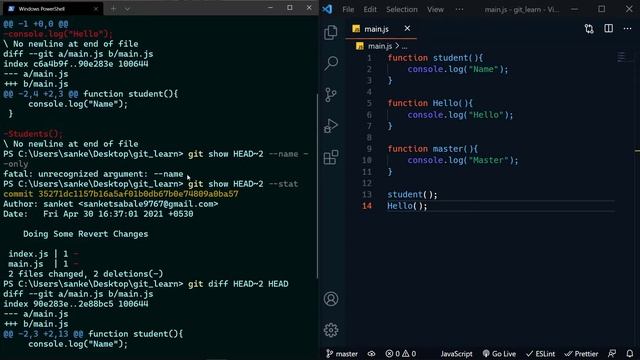Open a new PowerShell tab with plus
The height and width of the screenshot is (360, 640).
tap(113, 9)
